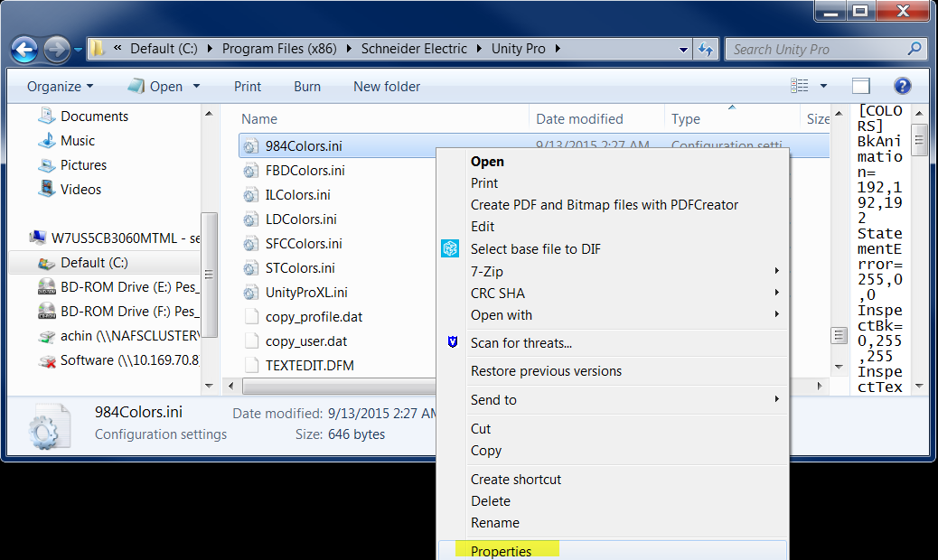This screenshot has height=560, width=938.
Task: Go back with the Back arrow button
Action: 24,50
